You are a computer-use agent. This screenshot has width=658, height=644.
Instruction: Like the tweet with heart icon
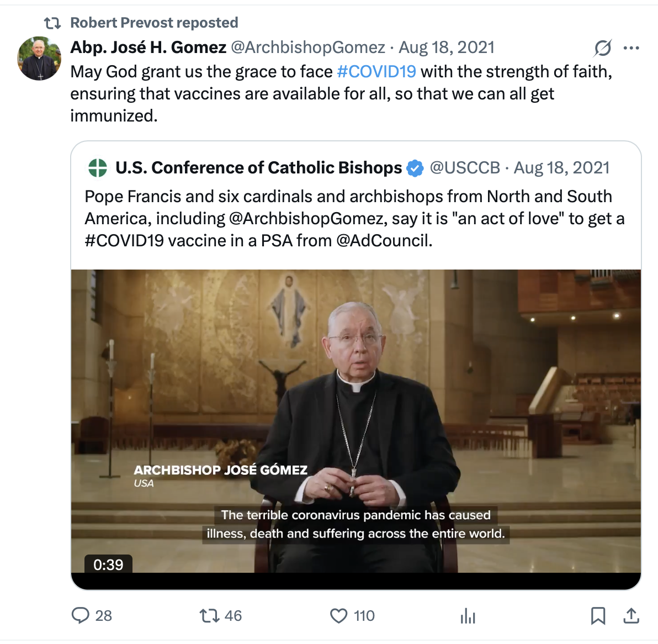pos(338,615)
